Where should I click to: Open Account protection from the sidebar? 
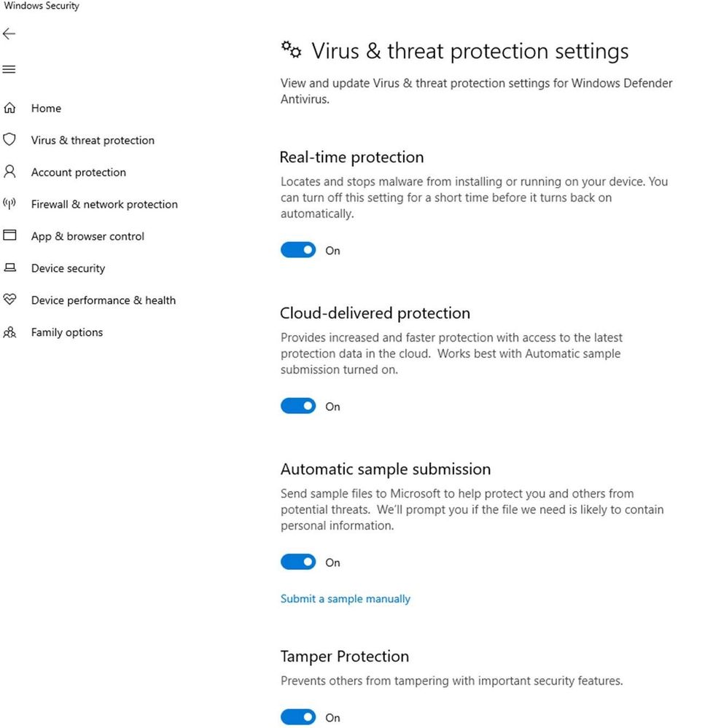pos(77,172)
